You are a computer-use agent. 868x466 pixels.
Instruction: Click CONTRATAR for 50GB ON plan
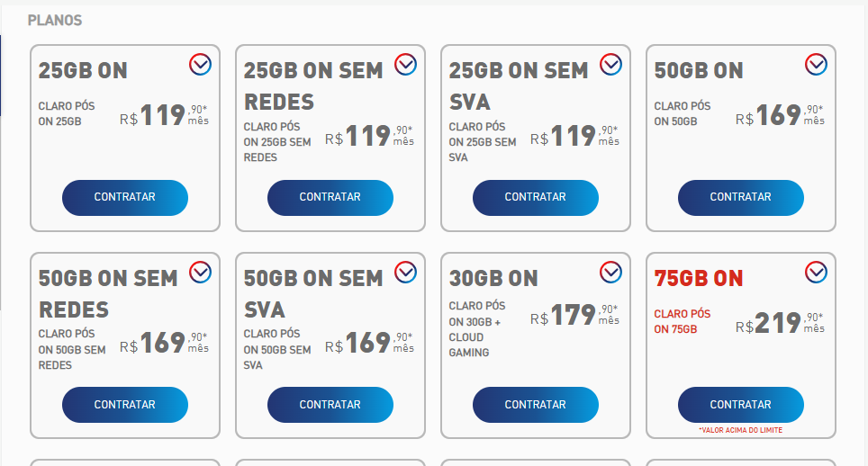point(741,198)
